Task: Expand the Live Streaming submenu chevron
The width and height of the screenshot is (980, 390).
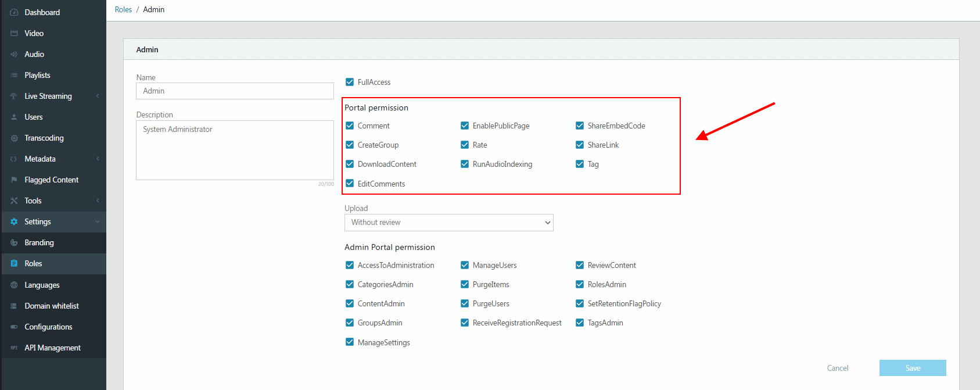Action: [x=98, y=96]
